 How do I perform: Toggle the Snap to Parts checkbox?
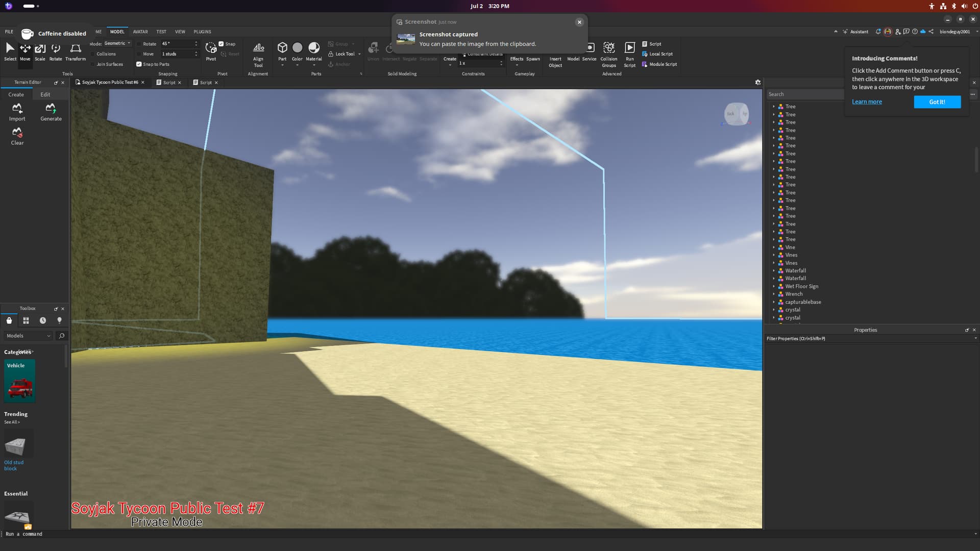(139, 64)
